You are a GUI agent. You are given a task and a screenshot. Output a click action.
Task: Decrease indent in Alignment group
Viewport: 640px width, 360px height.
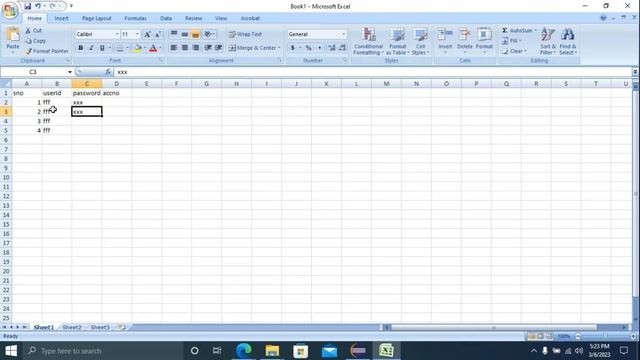click(208, 48)
